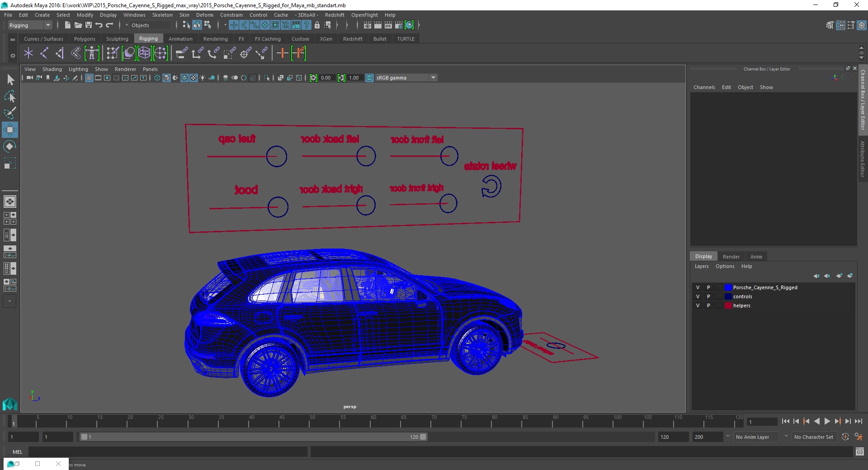Open the shelf options gear menu
The height and width of the screenshot is (470, 868).
13,56
